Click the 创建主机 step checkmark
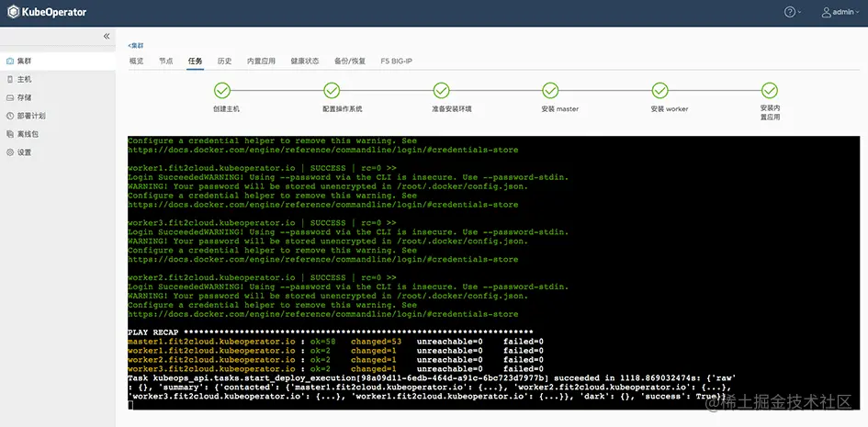 (x=222, y=90)
